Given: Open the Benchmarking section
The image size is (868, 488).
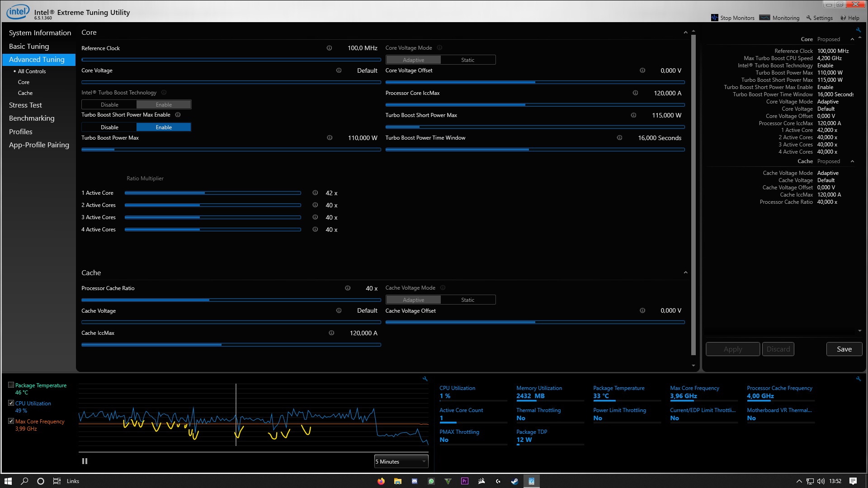Looking at the screenshot, I should tap(32, 118).
